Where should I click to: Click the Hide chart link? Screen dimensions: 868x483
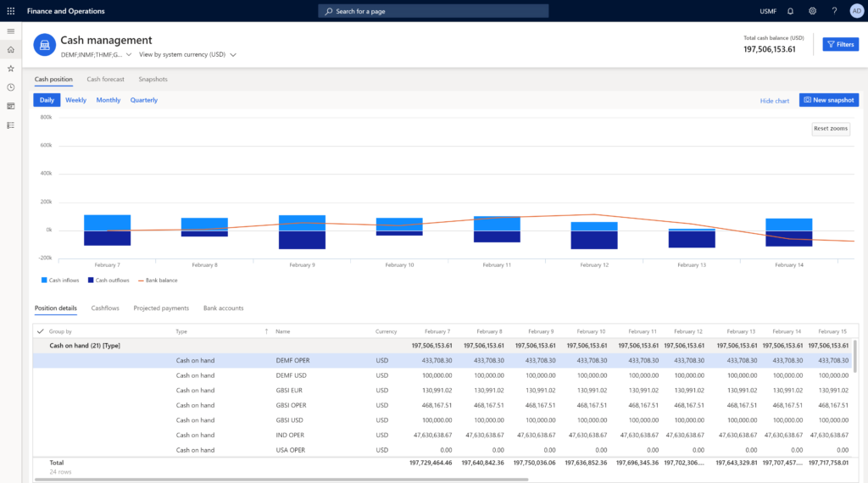coord(774,101)
